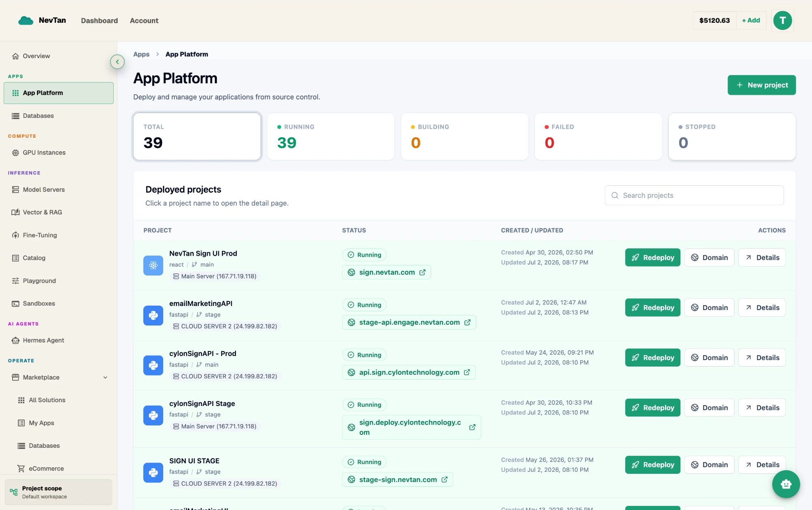
Task: Open Details for cylonSignAPI - Prod
Action: pyautogui.click(x=762, y=358)
